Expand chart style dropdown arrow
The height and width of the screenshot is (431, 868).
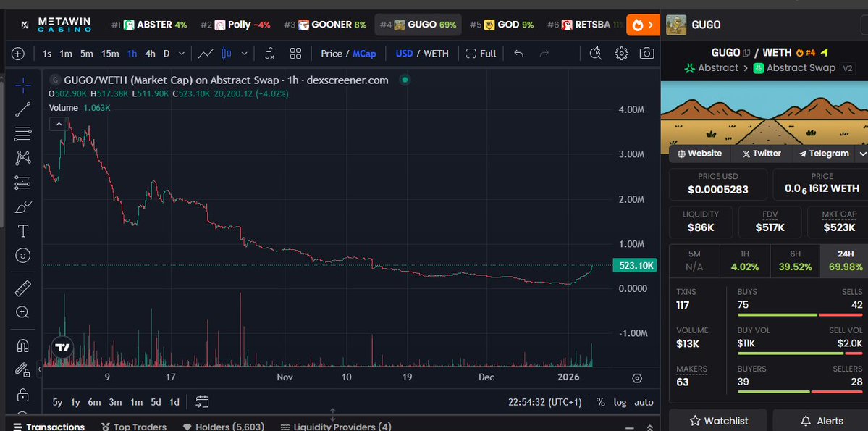244,54
